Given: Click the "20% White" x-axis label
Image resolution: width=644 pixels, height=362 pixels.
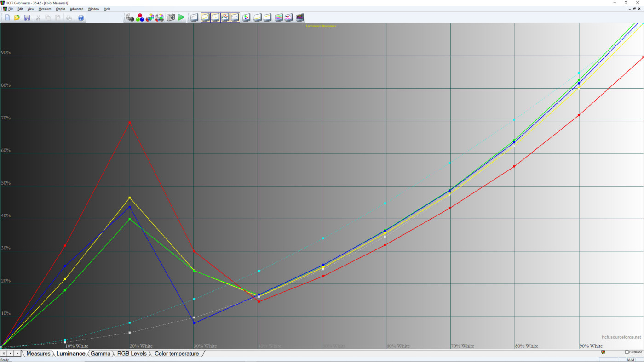Looking at the screenshot, I should pos(141,346).
